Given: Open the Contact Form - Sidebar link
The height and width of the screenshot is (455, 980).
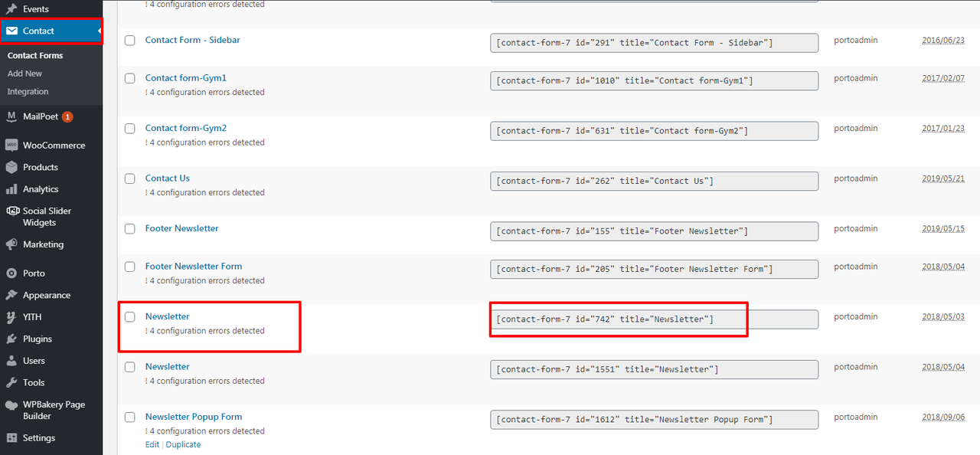Looking at the screenshot, I should click(193, 40).
